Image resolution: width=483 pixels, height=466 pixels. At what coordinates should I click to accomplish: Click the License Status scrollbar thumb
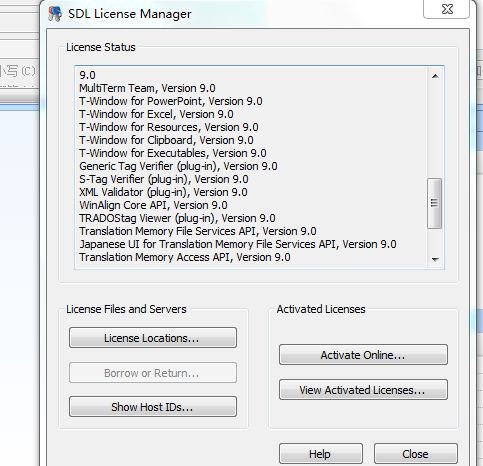tap(434, 203)
